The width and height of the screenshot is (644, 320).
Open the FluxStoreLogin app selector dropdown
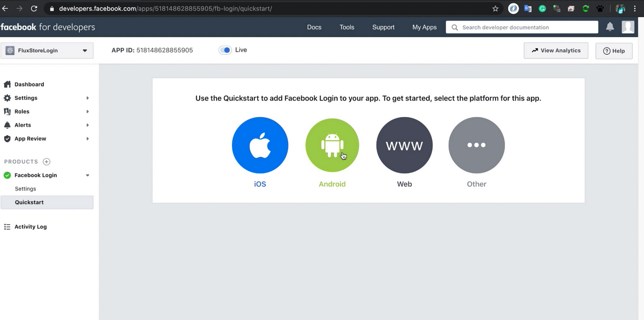(47, 51)
